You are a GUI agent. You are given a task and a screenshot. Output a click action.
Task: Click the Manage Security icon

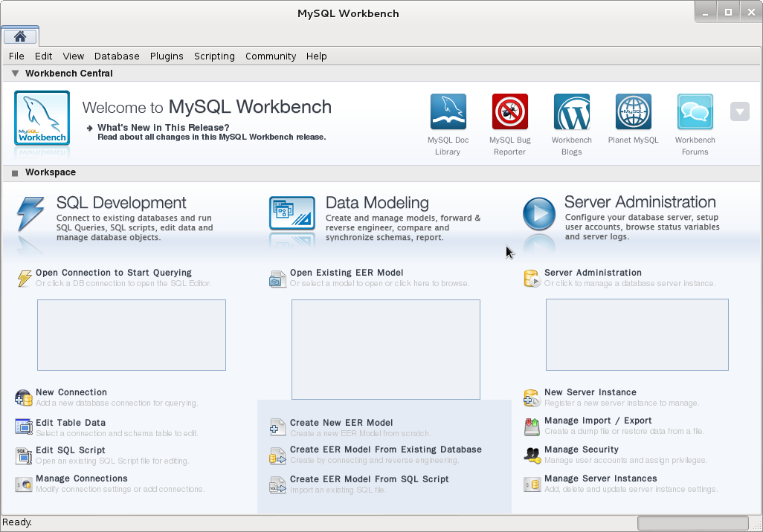[532, 455]
